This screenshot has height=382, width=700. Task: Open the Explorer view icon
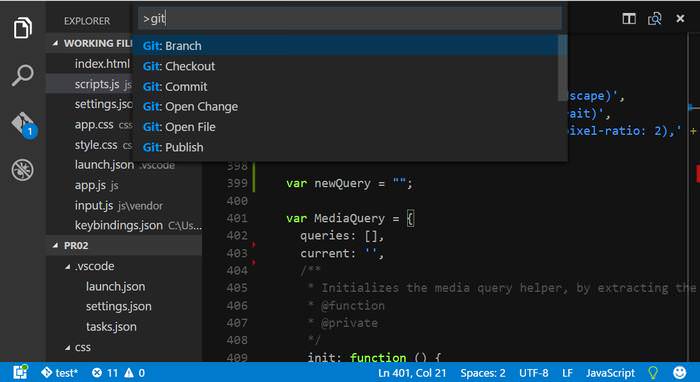[22, 28]
